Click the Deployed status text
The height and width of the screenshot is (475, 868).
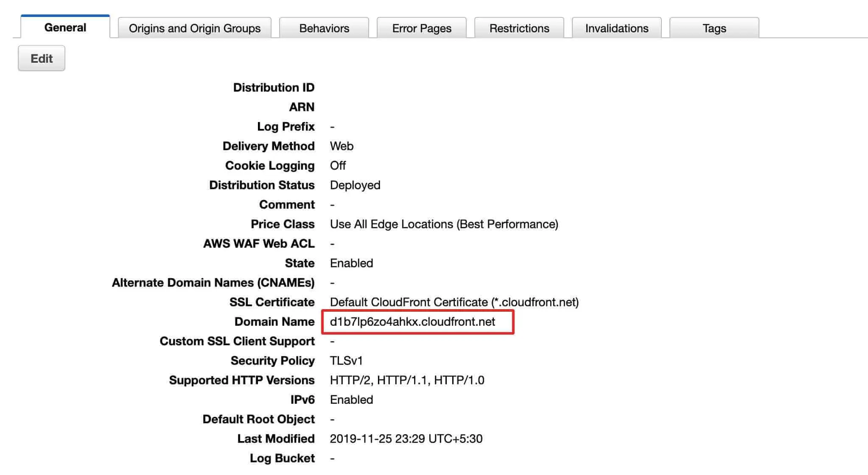(355, 185)
